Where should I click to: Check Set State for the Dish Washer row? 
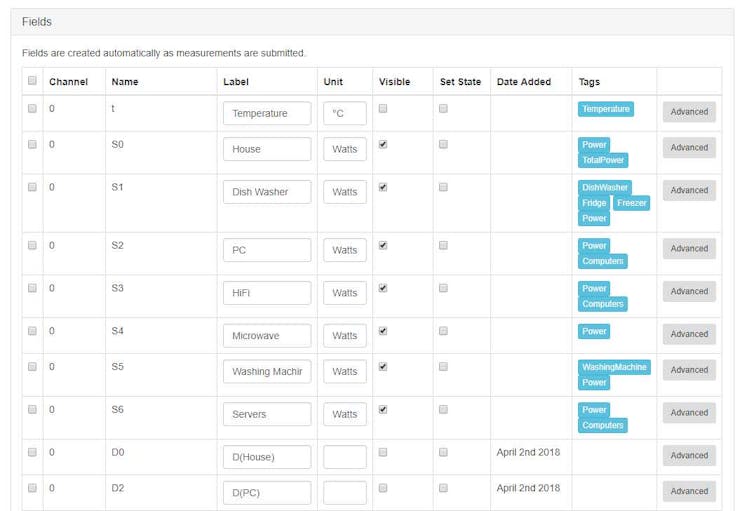tap(443, 187)
